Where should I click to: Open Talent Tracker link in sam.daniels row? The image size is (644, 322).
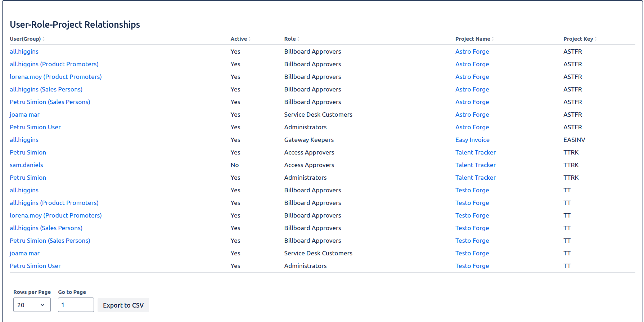[x=475, y=165]
